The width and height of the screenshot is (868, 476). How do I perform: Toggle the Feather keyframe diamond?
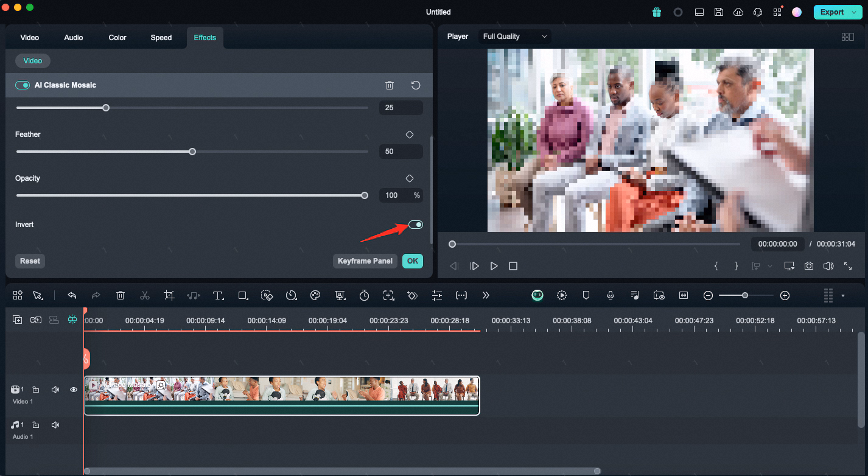pos(410,135)
